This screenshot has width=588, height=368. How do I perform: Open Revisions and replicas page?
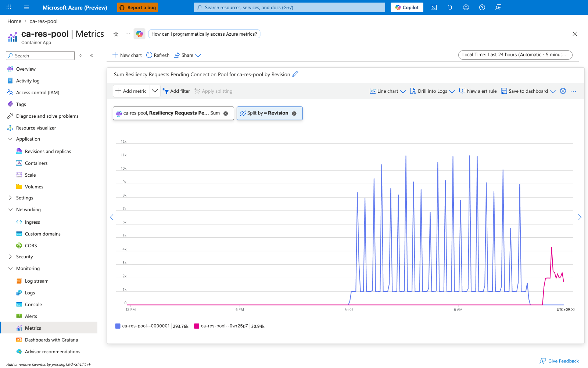[x=48, y=151]
